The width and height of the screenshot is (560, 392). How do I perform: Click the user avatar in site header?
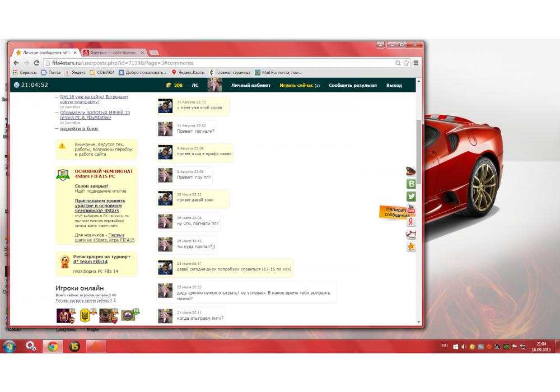pos(214,85)
